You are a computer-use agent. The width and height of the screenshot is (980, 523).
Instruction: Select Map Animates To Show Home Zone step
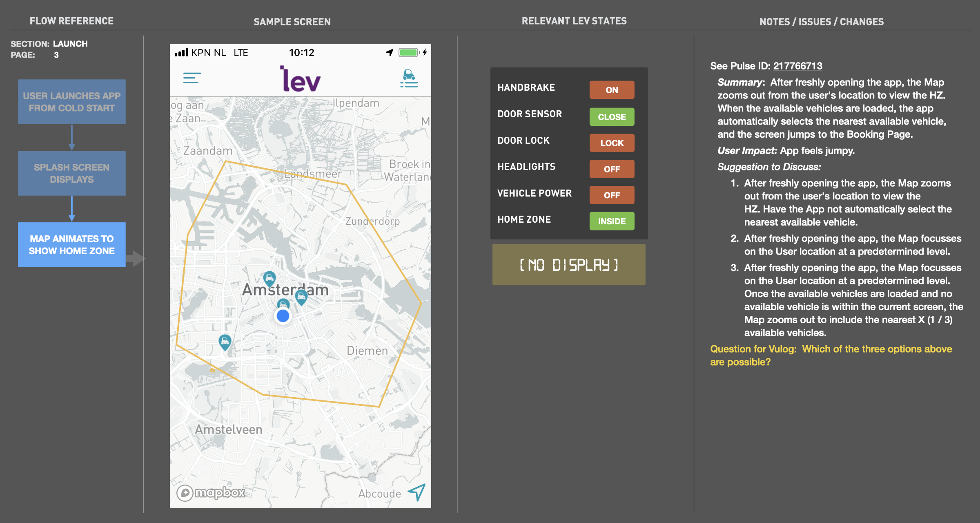(x=71, y=245)
